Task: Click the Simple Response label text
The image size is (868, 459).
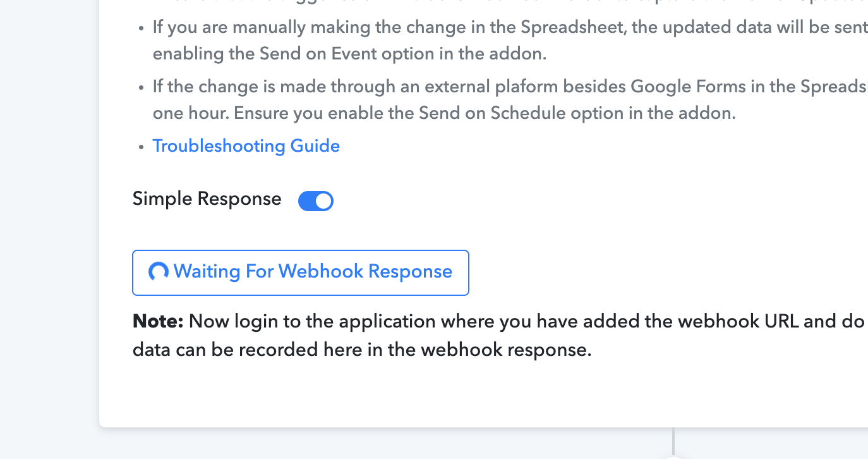Action: pyautogui.click(x=207, y=199)
